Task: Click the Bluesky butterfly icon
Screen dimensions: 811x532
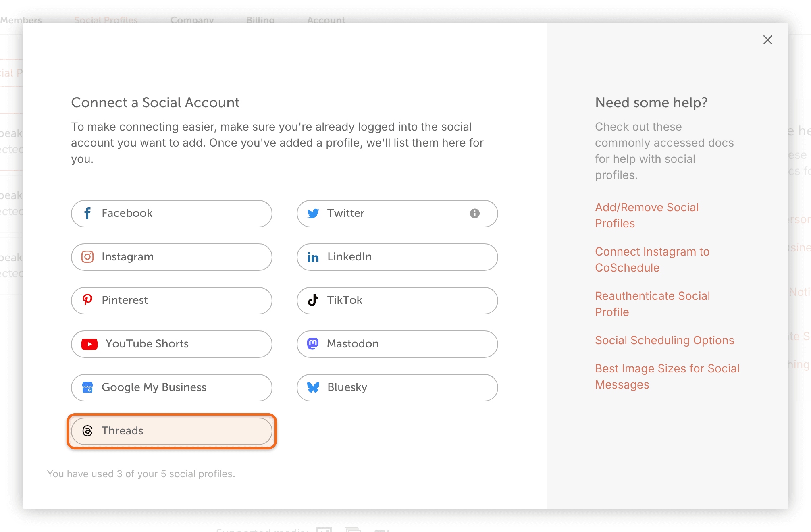Action: (x=313, y=387)
